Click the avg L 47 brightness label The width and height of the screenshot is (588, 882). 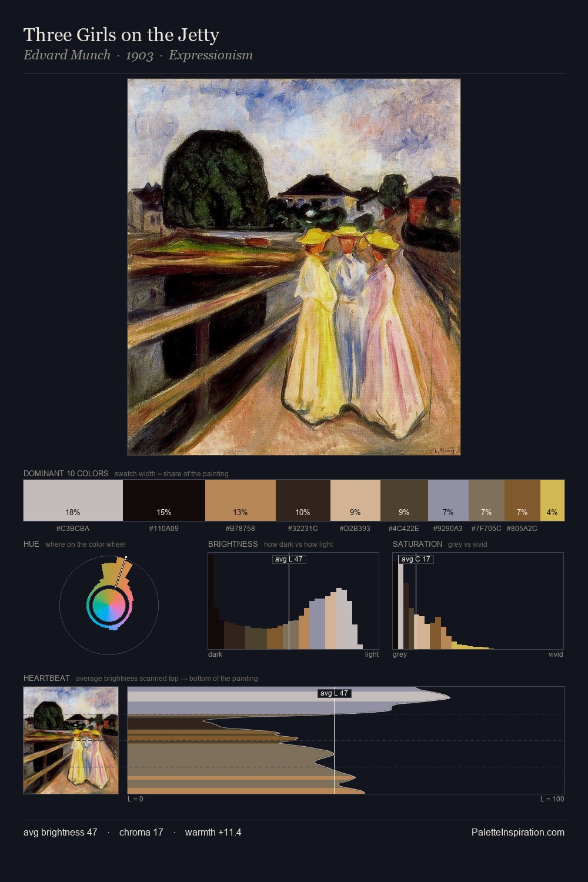point(289,559)
